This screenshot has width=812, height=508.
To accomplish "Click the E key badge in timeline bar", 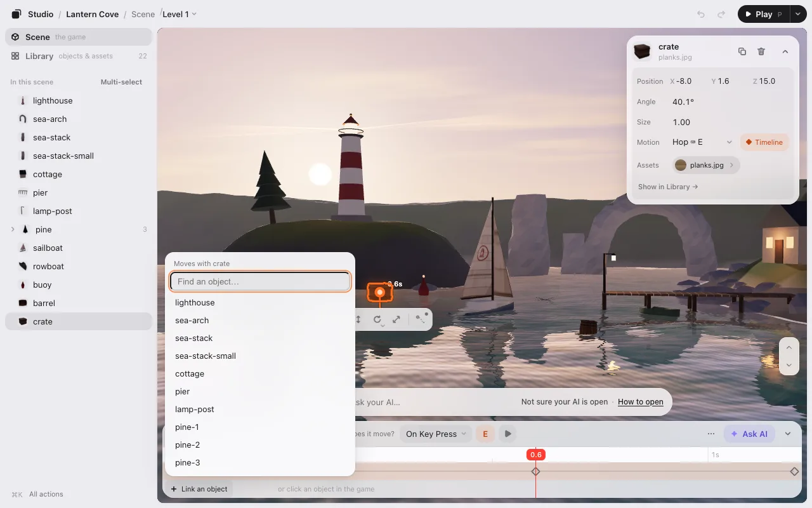I will pos(485,434).
